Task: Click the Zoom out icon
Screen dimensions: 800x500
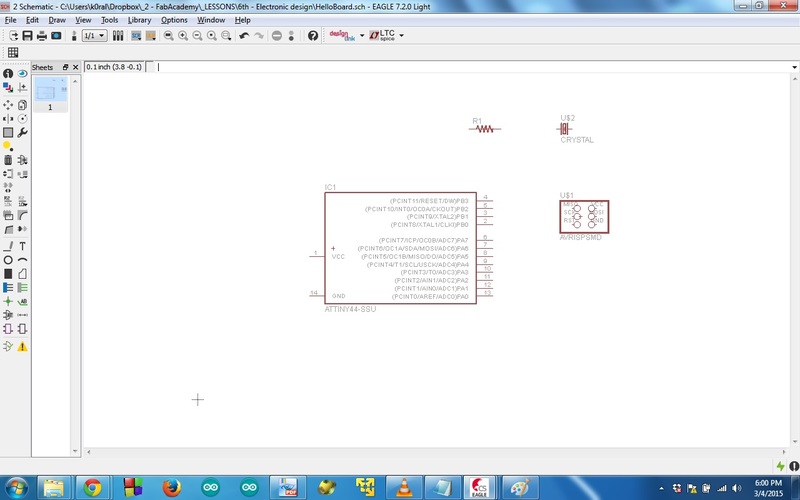Action: point(197,36)
